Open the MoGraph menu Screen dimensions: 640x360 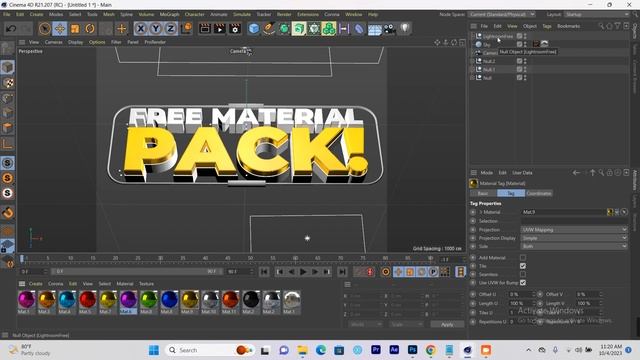[x=169, y=14]
